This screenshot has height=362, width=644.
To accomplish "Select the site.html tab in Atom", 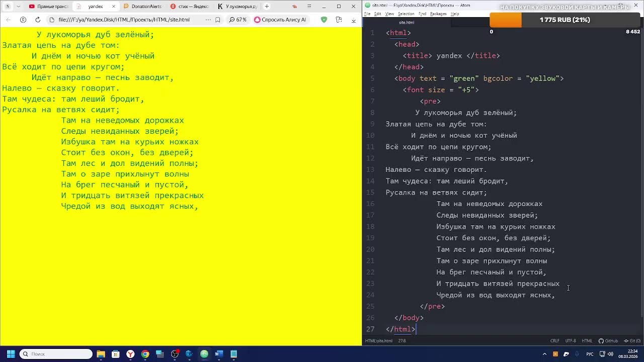I will [407, 23].
